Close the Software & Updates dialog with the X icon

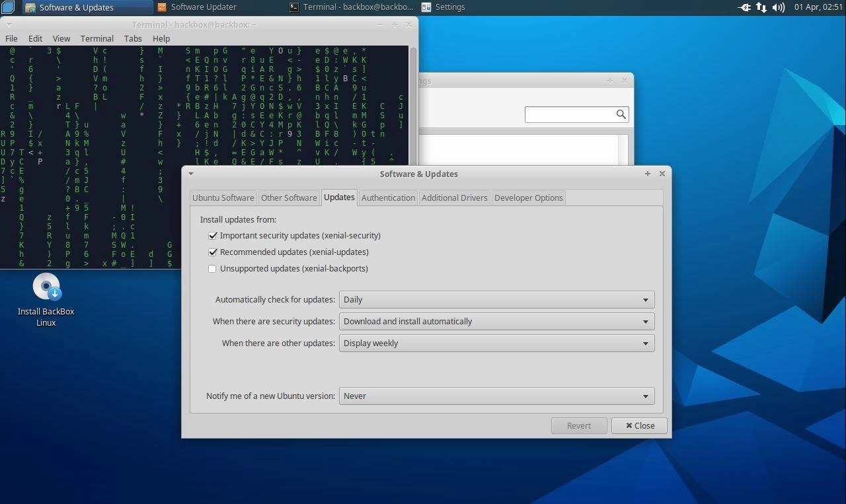(x=662, y=174)
